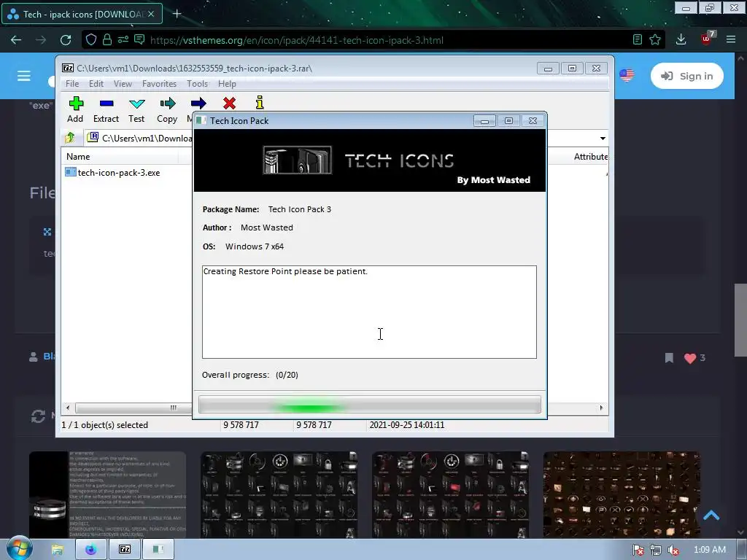The width and height of the screenshot is (747, 560).
Task: Click the browser page vertical scrollbar thumb
Action: click(740, 320)
